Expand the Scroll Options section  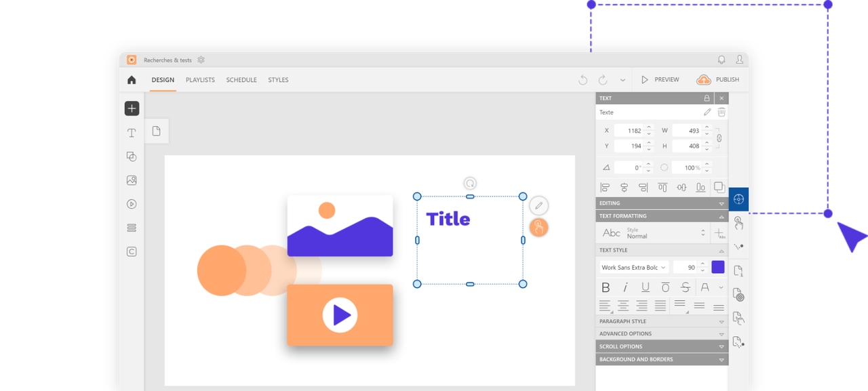tap(662, 346)
